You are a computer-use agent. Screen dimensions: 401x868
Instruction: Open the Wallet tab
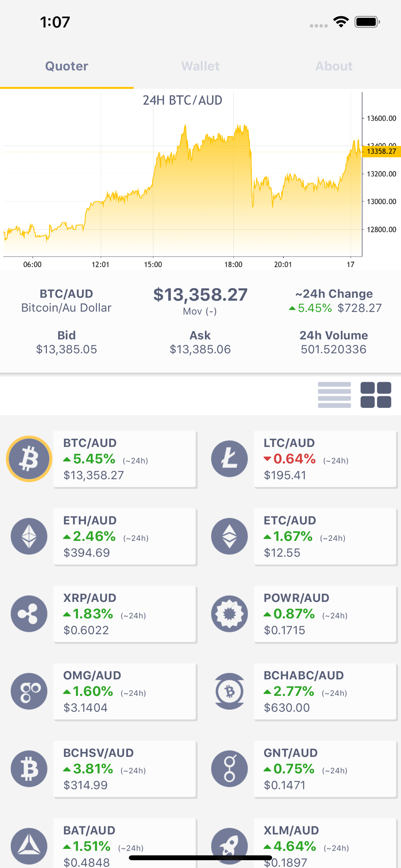click(x=200, y=66)
